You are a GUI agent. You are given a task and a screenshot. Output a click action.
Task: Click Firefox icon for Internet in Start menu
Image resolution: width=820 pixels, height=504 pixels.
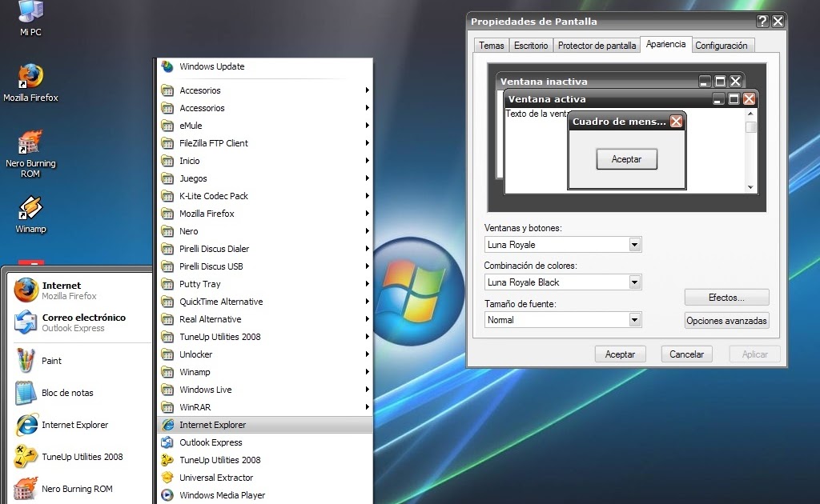[26, 290]
